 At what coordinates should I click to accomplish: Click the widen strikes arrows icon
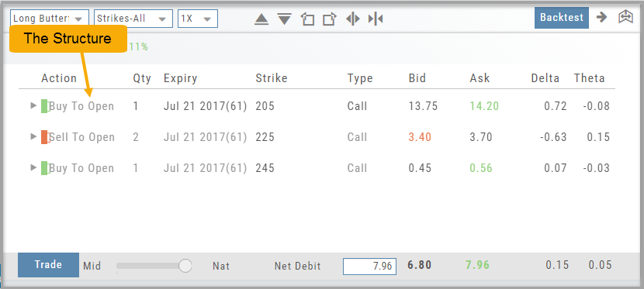tap(353, 19)
